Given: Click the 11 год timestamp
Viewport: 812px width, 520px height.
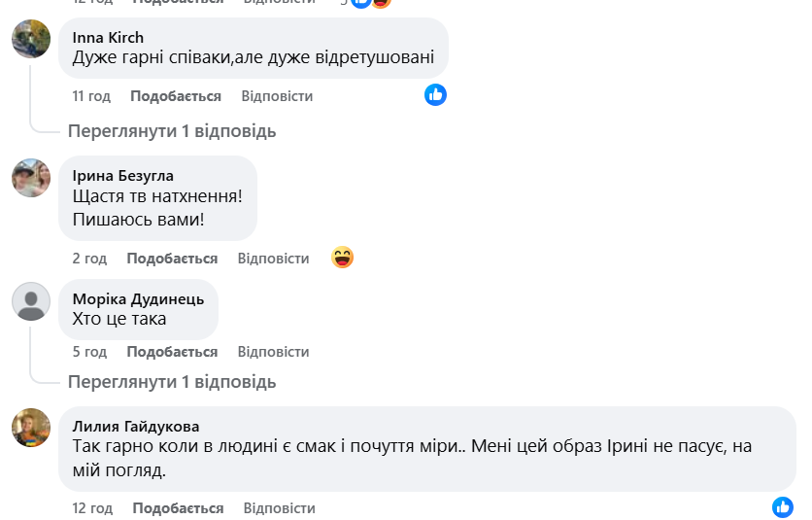Looking at the screenshot, I should coord(91,96).
